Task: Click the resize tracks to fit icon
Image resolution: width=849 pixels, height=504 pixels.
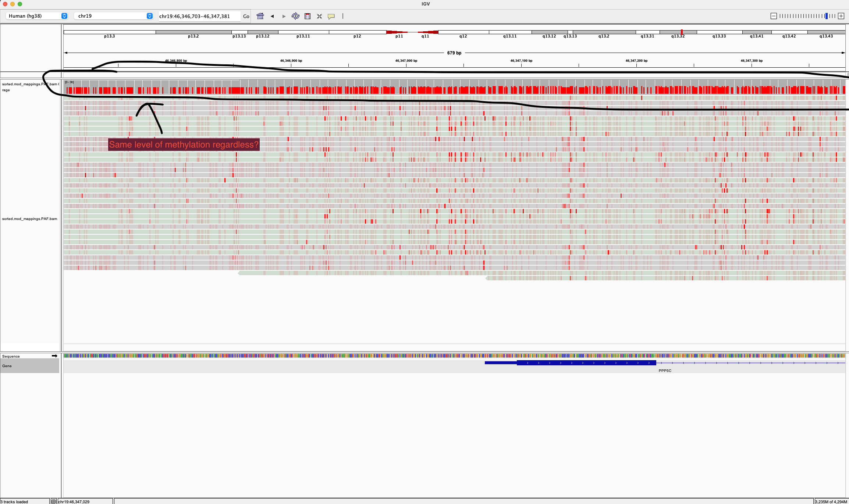Action: click(x=319, y=16)
